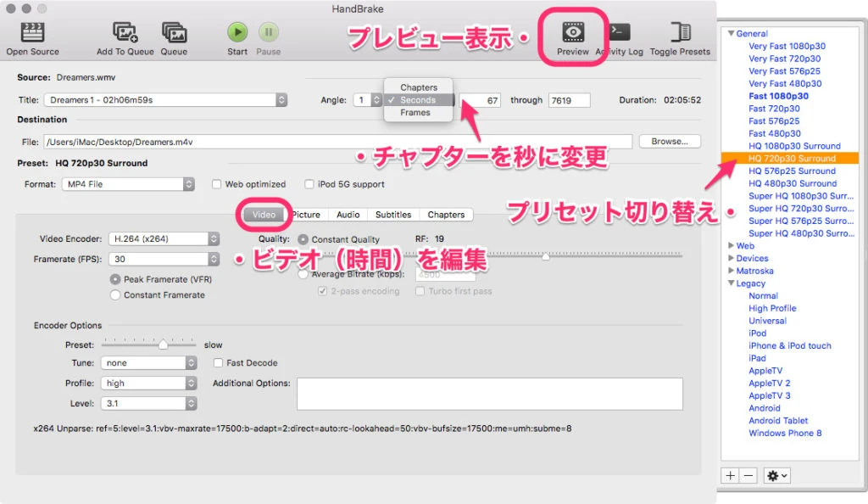Click the Browse... button
This screenshot has width=868, height=504.
click(670, 141)
